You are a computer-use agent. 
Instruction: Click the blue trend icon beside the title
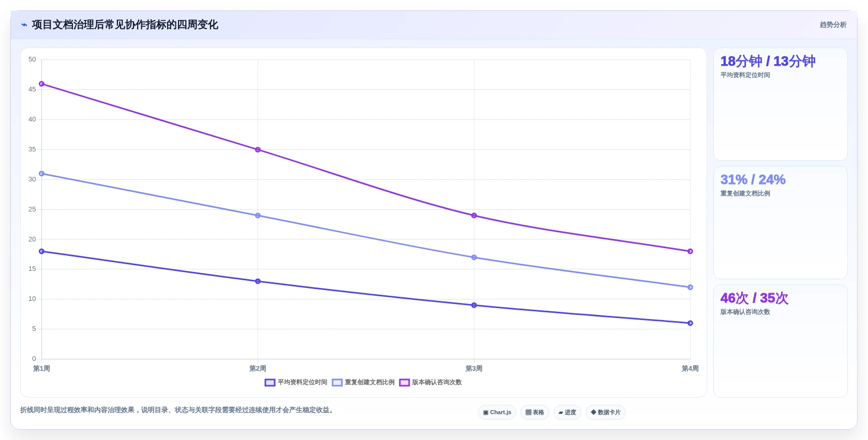point(24,25)
